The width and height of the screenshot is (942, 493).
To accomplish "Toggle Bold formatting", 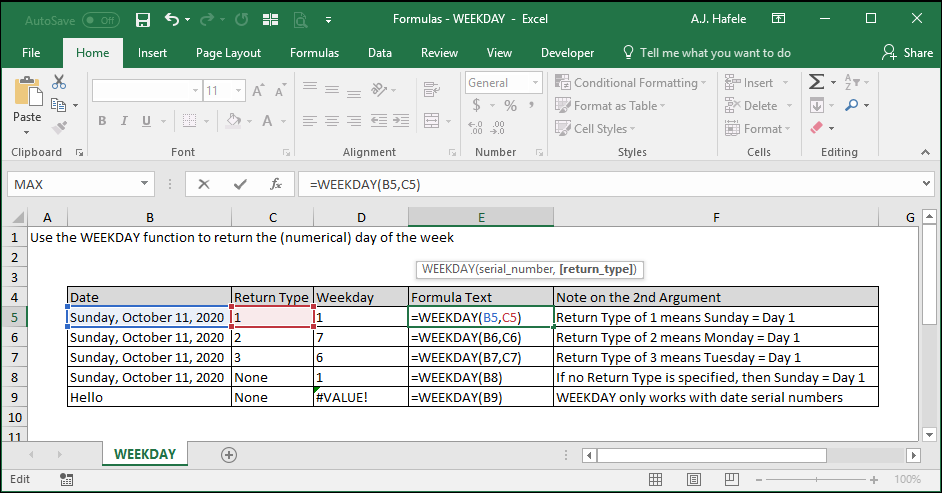I will click(102, 121).
